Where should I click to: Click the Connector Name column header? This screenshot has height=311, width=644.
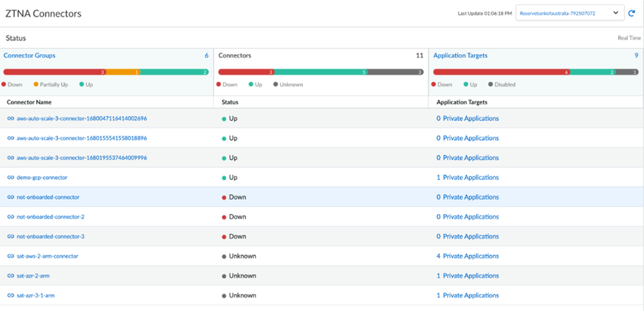click(x=30, y=102)
